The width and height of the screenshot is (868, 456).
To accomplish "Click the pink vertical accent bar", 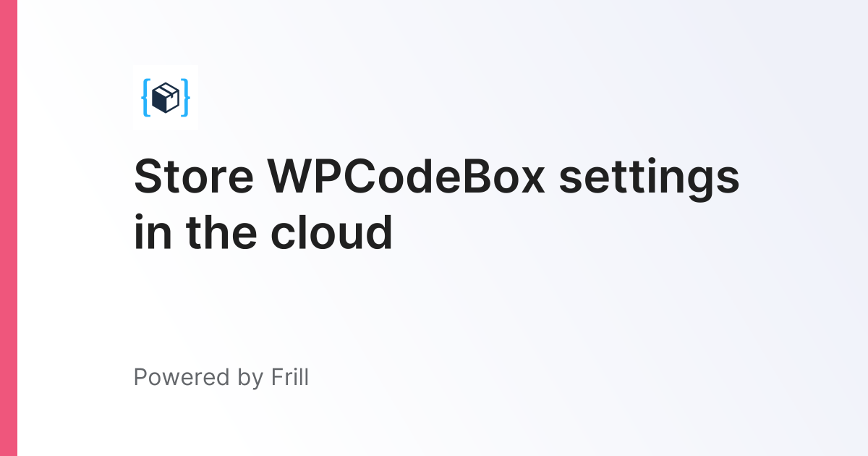I will tap(9, 228).
